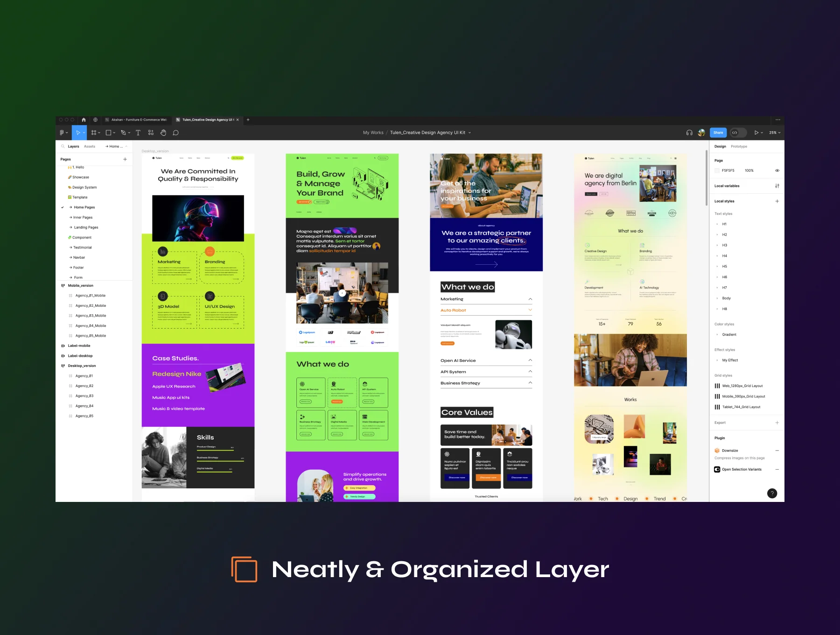Open a new file tab

tap(248, 120)
